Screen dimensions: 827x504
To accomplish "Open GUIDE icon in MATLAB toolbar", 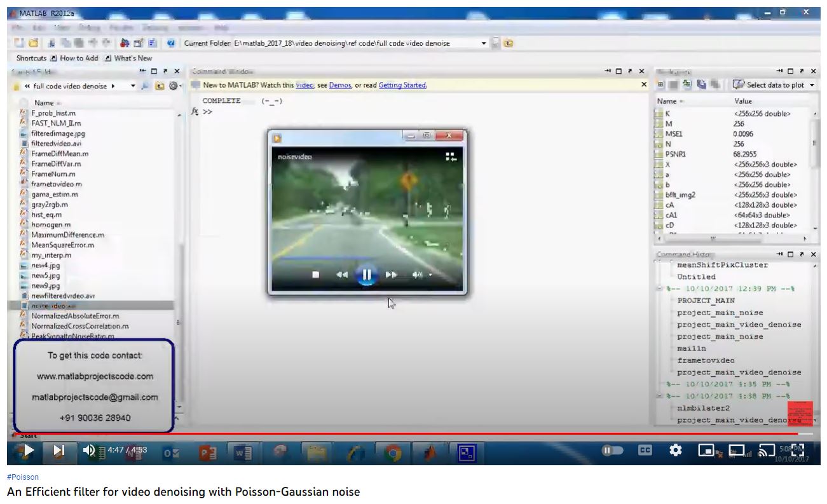I will point(138,43).
